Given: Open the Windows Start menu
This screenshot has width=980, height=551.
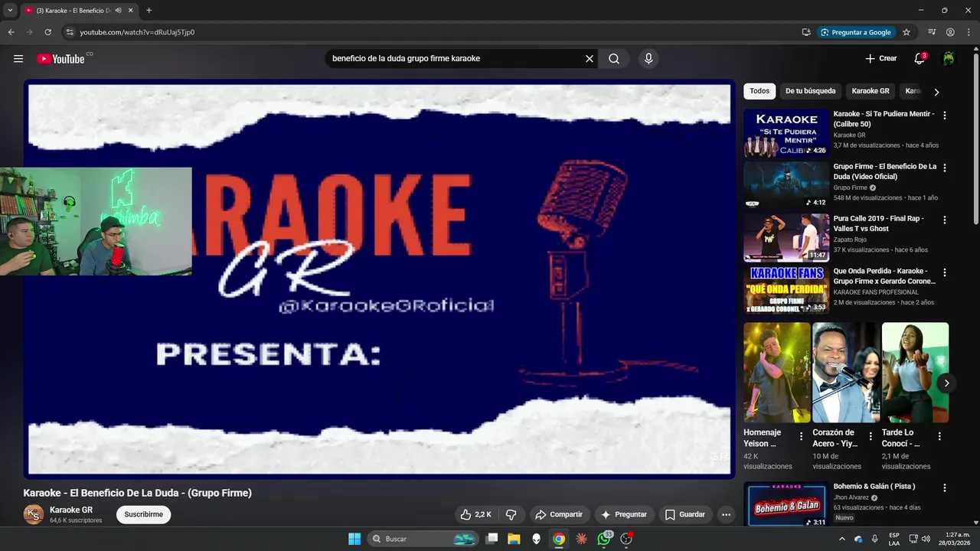Looking at the screenshot, I should click(x=354, y=539).
